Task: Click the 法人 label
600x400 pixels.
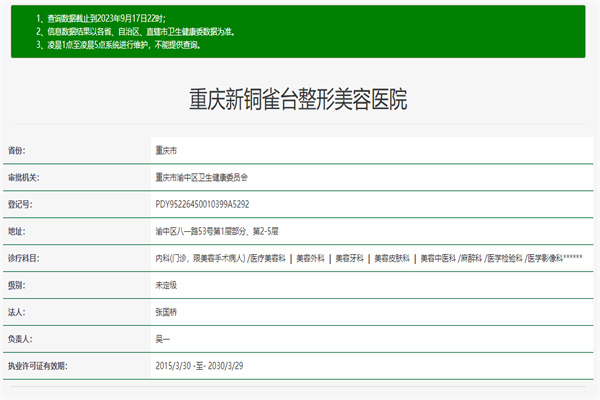Action: [16, 312]
